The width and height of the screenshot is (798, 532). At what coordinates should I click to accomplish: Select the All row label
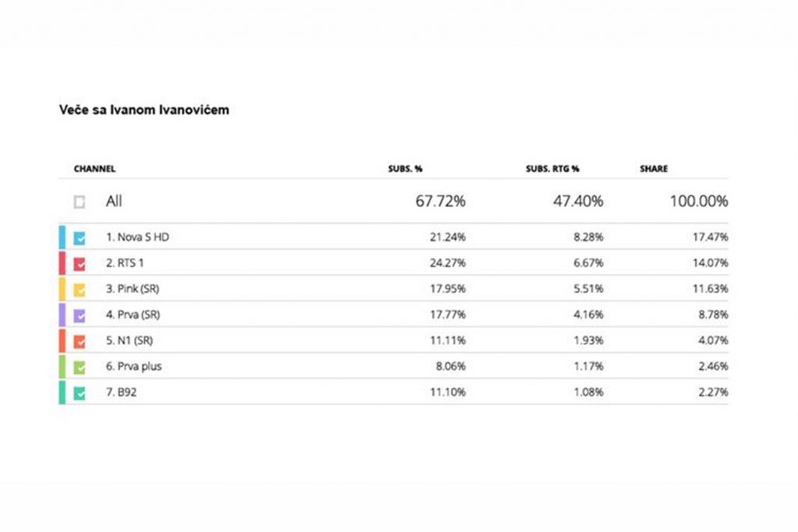point(114,202)
